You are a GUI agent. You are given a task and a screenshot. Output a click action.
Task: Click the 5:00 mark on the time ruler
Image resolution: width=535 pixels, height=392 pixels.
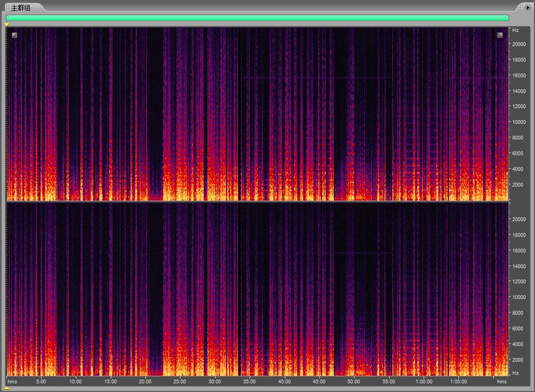41,381
